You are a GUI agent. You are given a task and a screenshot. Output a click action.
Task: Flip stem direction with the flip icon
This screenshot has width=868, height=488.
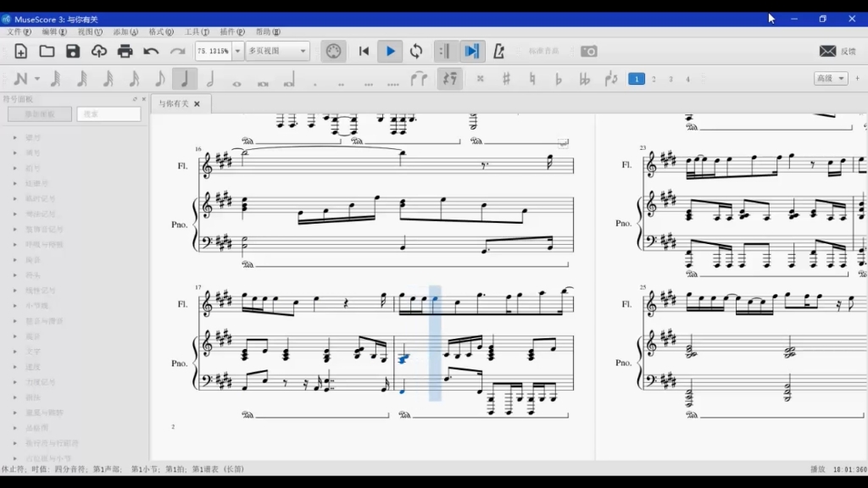[610, 79]
